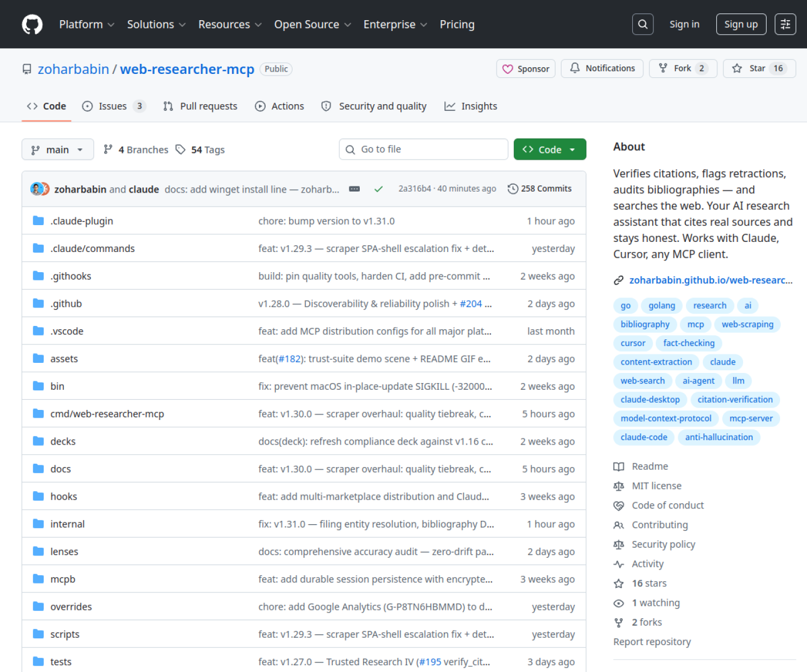Image resolution: width=807 pixels, height=672 pixels.
Task: Expand the Solutions menu
Action: [156, 25]
